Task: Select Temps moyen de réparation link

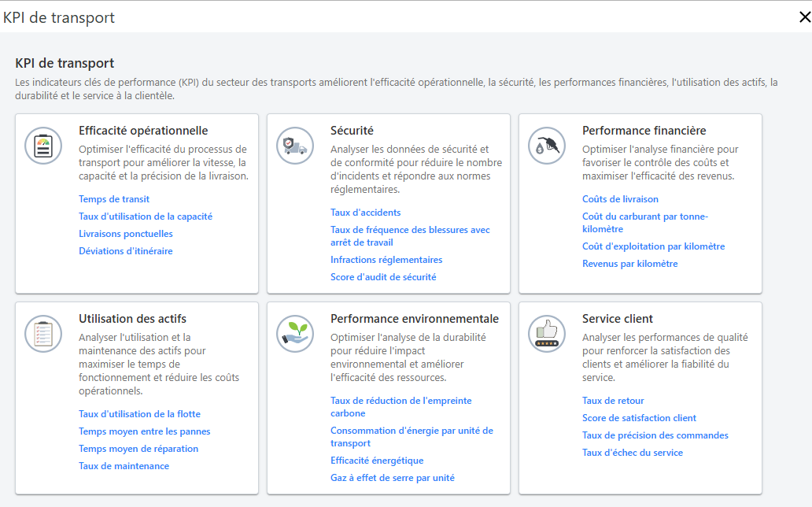Action: tap(138, 449)
